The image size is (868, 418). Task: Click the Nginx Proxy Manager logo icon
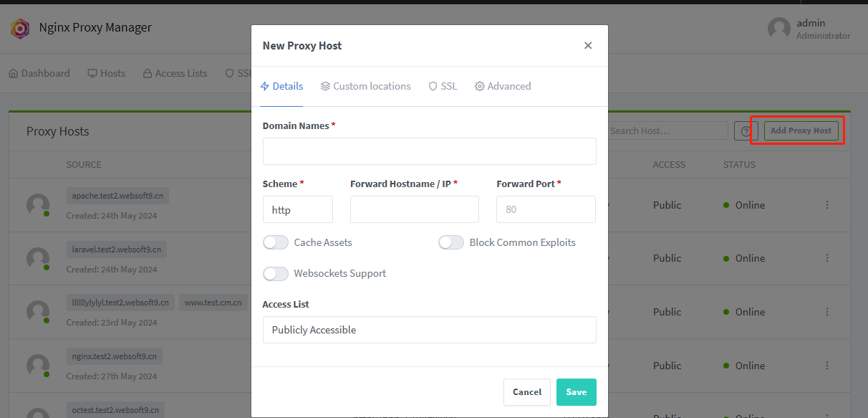tap(19, 29)
